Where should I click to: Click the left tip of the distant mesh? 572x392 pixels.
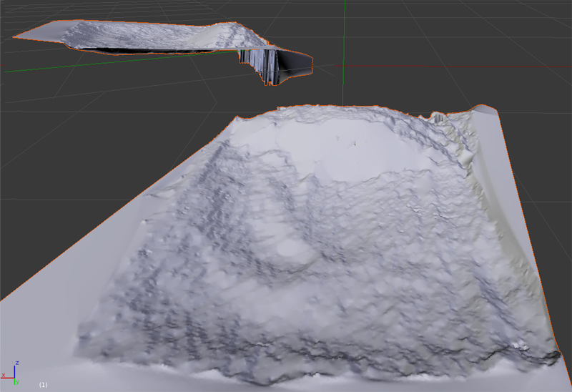point(16,36)
